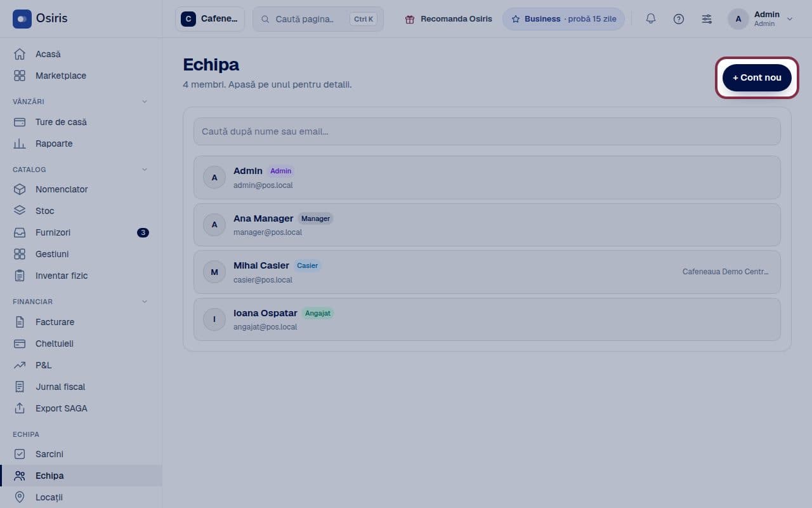Click the Caută pagina search box
The image size is (812, 508).
click(318, 19)
